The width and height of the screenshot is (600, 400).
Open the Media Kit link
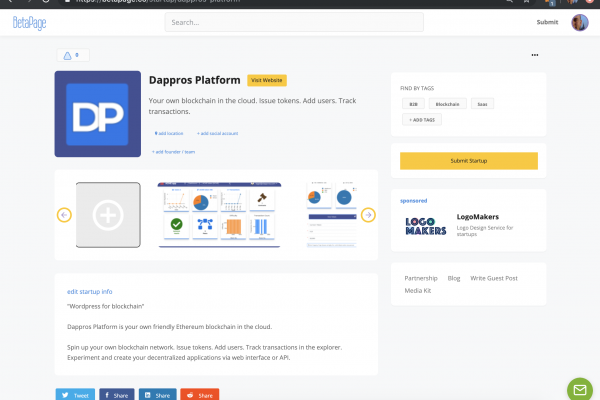418,291
